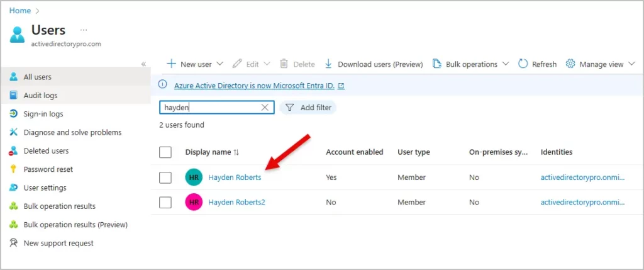This screenshot has width=644, height=270.
Task: Click the Add filter button
Action: [308, 107]
